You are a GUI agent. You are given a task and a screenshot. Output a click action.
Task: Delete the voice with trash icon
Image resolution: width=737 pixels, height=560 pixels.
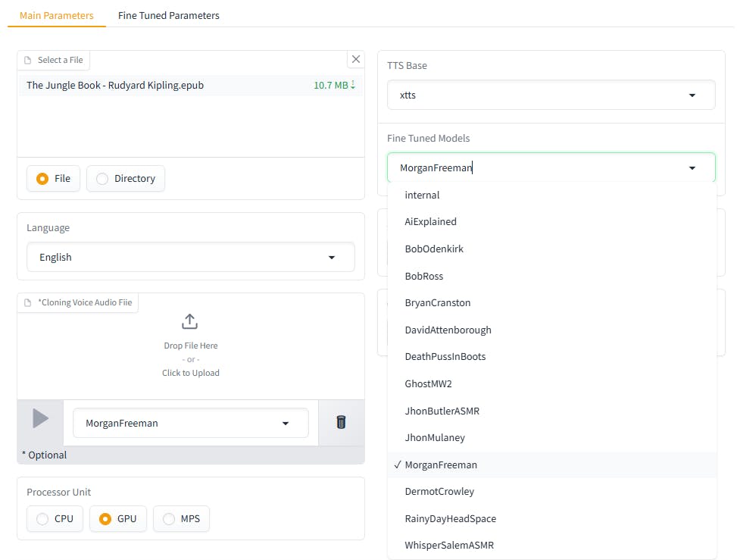[341, 423]
